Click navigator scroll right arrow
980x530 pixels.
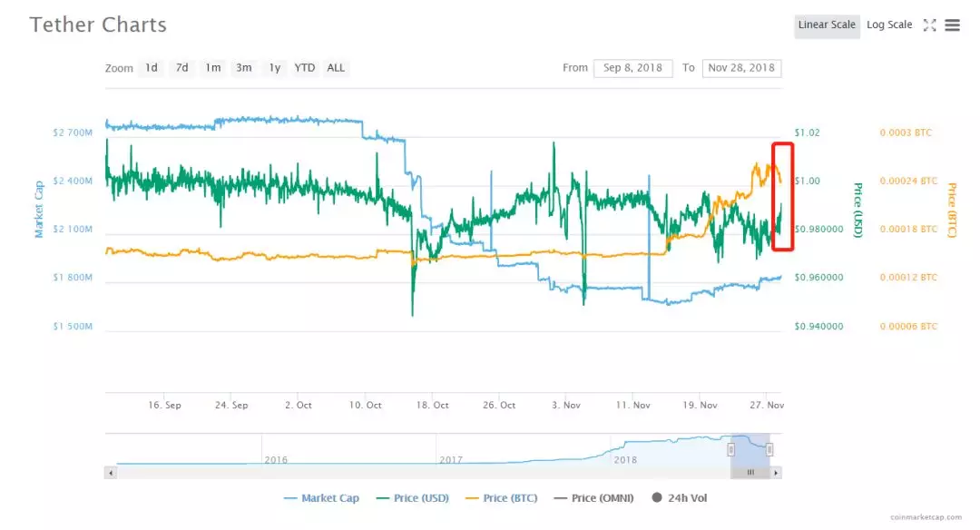tap(776, 473)
